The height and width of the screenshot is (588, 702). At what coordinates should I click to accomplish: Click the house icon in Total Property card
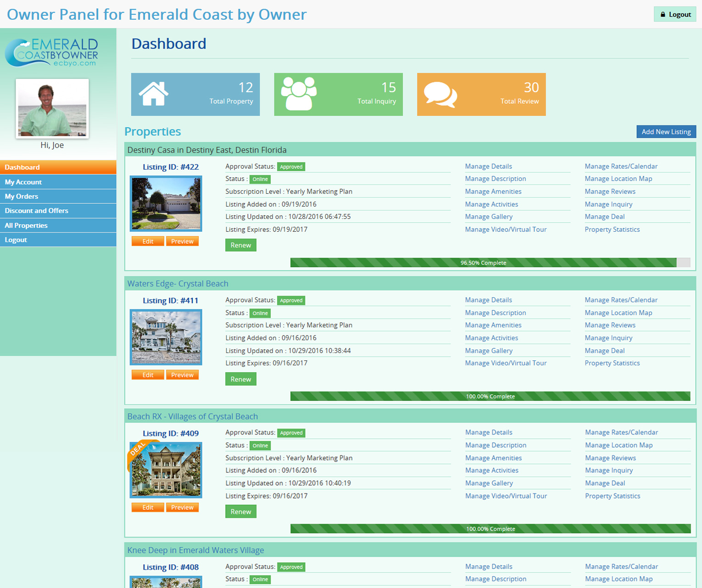154,94
